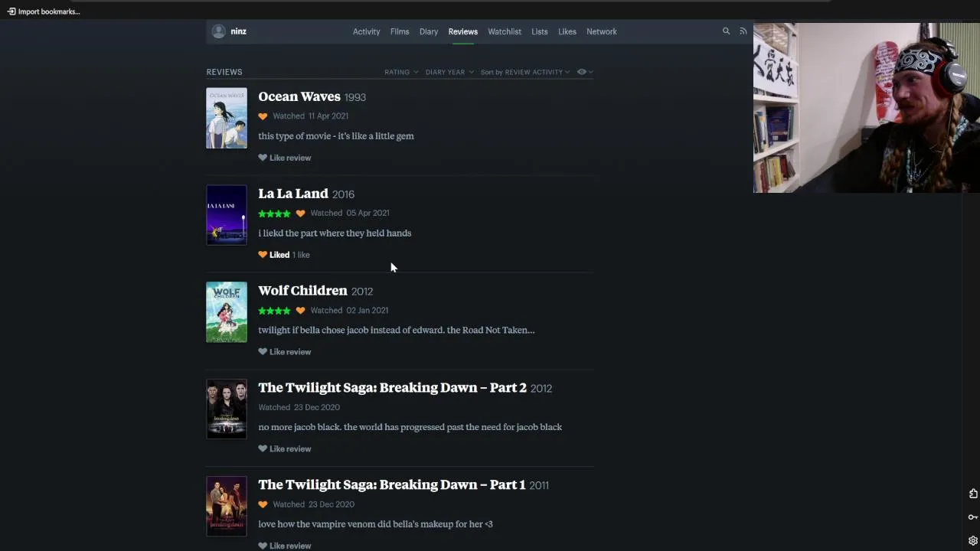Click ninz profile avatar

click(x=218, y=31)
